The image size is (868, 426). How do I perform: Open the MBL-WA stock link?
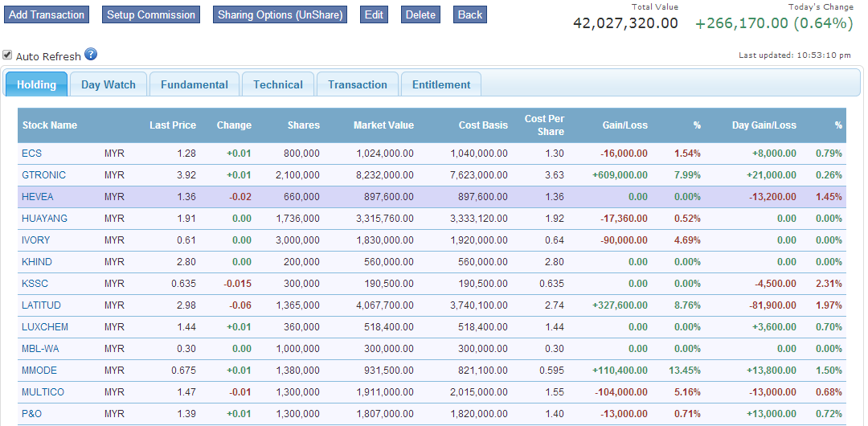point(40,349)
